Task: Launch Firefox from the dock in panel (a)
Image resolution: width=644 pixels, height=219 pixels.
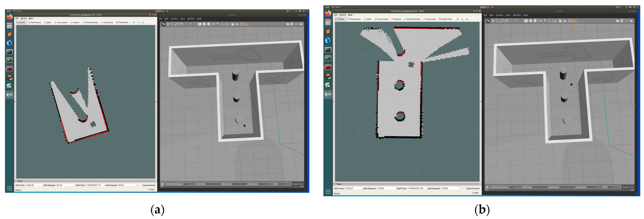Action: point(10,17)
